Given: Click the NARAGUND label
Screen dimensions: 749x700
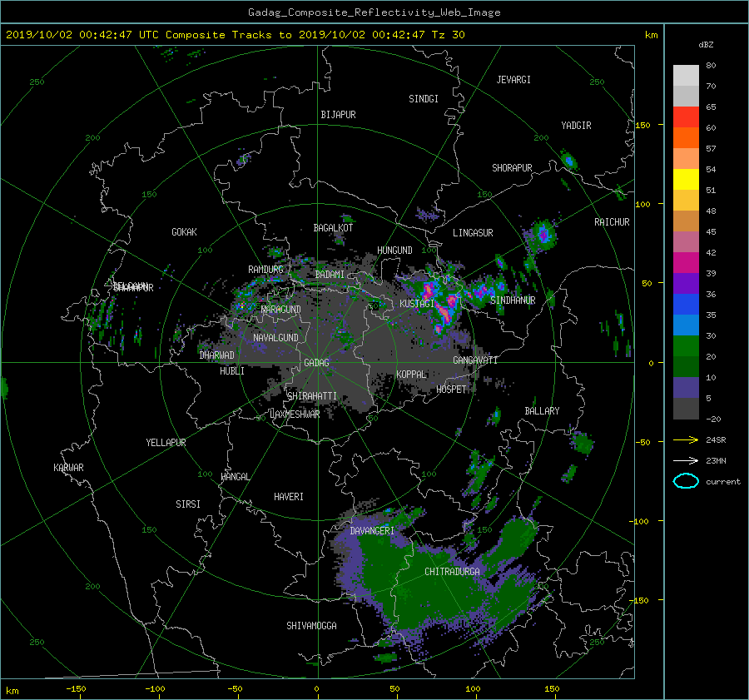Looking at the screenshot, I should tap(281, 310).
